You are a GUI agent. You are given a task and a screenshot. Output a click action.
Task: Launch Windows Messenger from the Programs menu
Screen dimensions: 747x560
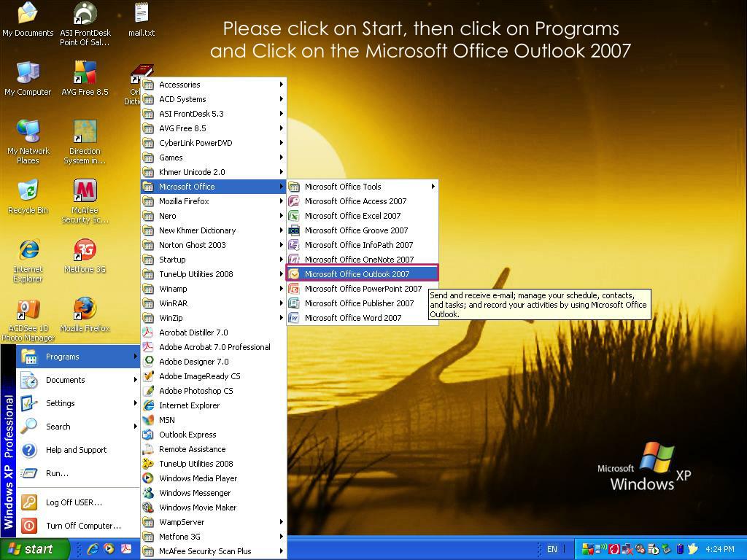coord(214,493)
